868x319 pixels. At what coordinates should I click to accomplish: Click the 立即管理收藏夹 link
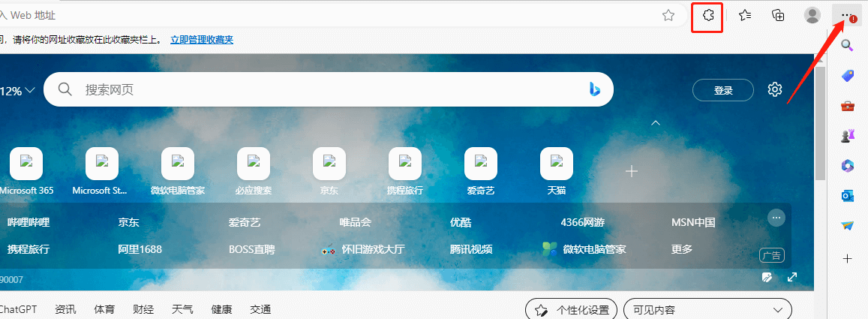(202, 40)
